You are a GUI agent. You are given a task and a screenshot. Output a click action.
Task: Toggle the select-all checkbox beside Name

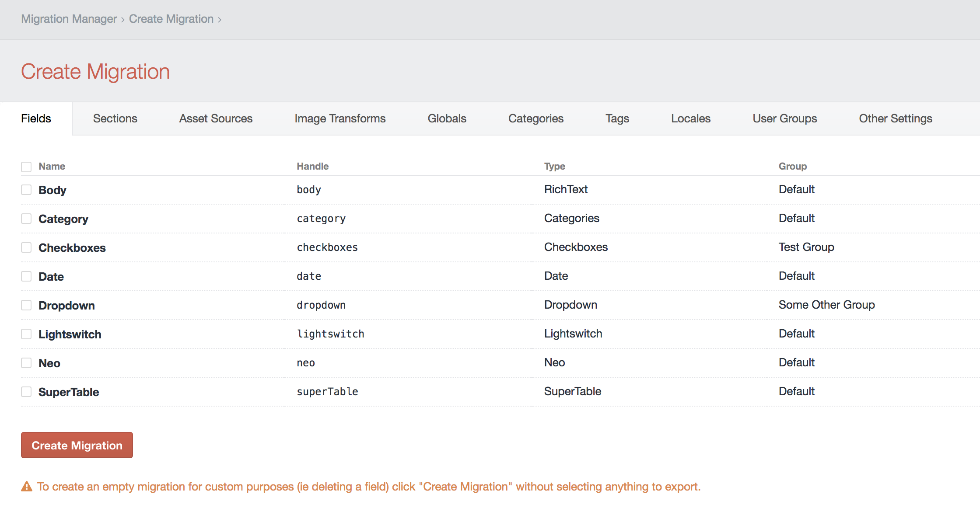tap(26, 167)
